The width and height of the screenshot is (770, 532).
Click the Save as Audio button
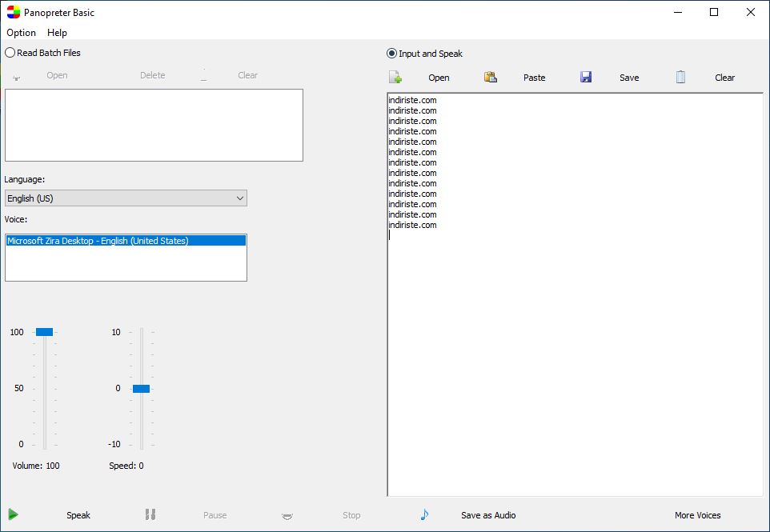488,515
